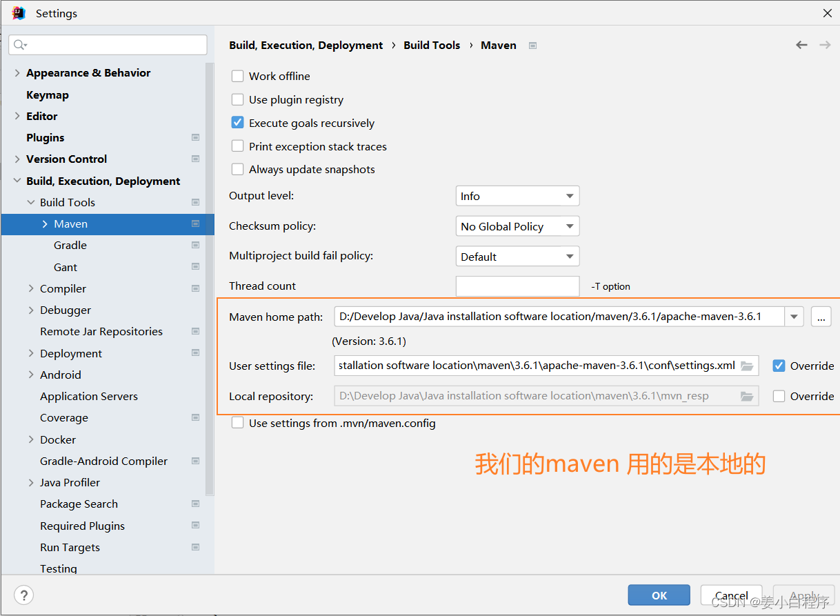Open Maven home path dropdown arrow
This screenshot has width=840, height=616.
coord(794,317)
